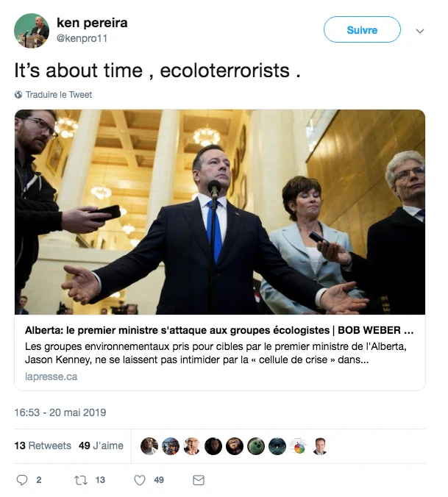The image size is (448, 497).
Task: Click Traduire le Tweet link
Action: [59, 95]
